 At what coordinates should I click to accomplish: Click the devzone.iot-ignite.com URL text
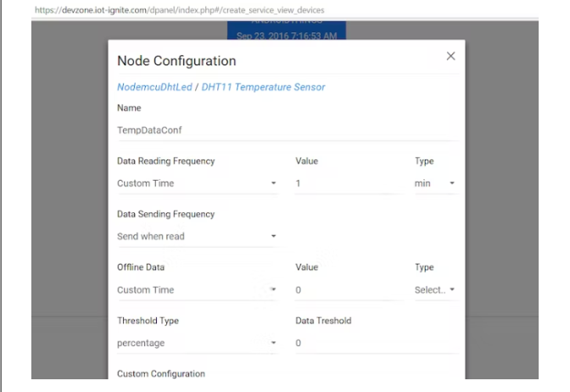click(x=178, y=9)
